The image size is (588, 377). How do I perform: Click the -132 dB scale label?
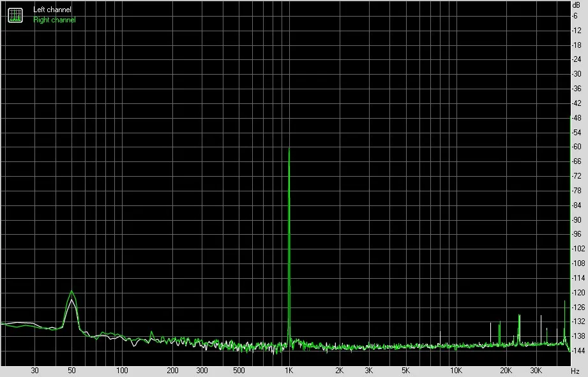[578, 322]
